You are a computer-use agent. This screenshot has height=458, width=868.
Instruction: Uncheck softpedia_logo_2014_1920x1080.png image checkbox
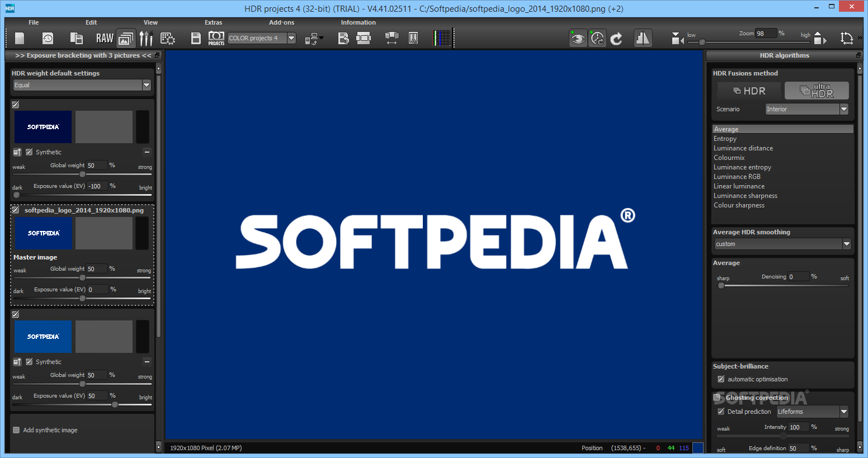tap(16, 210)
